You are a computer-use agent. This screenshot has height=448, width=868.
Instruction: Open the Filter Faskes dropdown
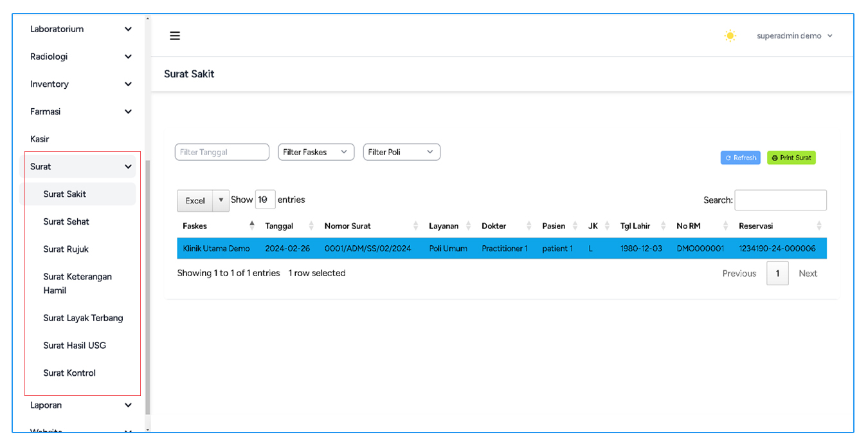tap(316, 152)
